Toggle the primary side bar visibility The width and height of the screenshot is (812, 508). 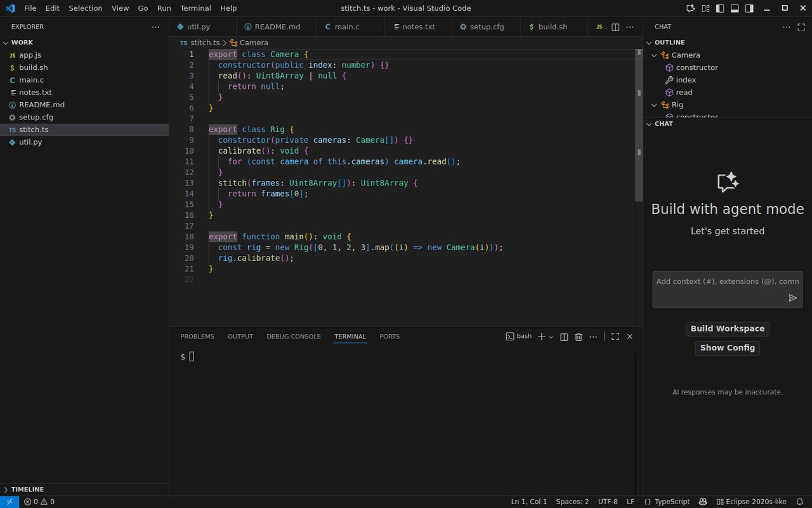click(x=720, y=8)
